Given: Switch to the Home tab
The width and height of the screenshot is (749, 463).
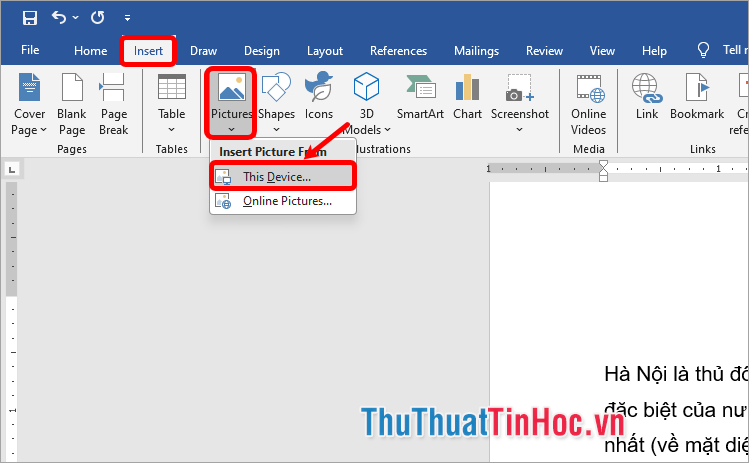Looking at the screenshot, I should coord(90,51).
